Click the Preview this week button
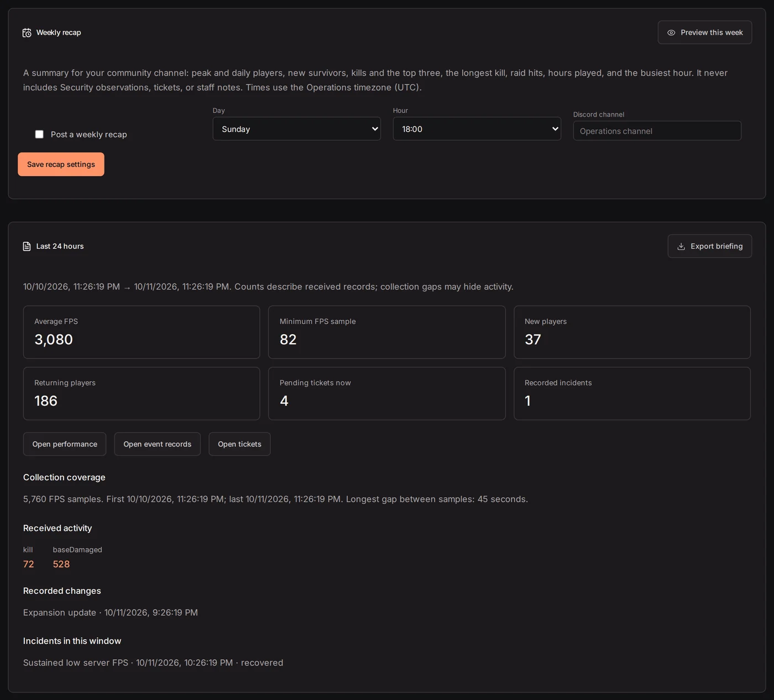The image size is (774, 700). [705, 33]
